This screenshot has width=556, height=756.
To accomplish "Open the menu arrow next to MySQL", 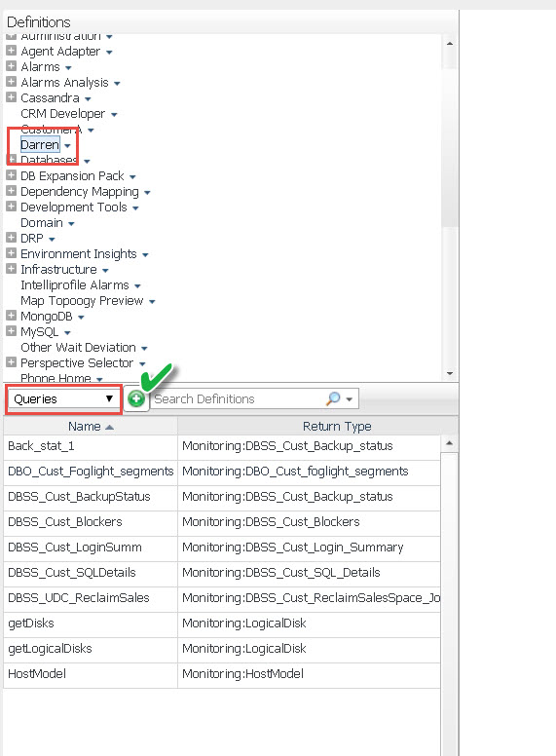I will coord(67,332).
